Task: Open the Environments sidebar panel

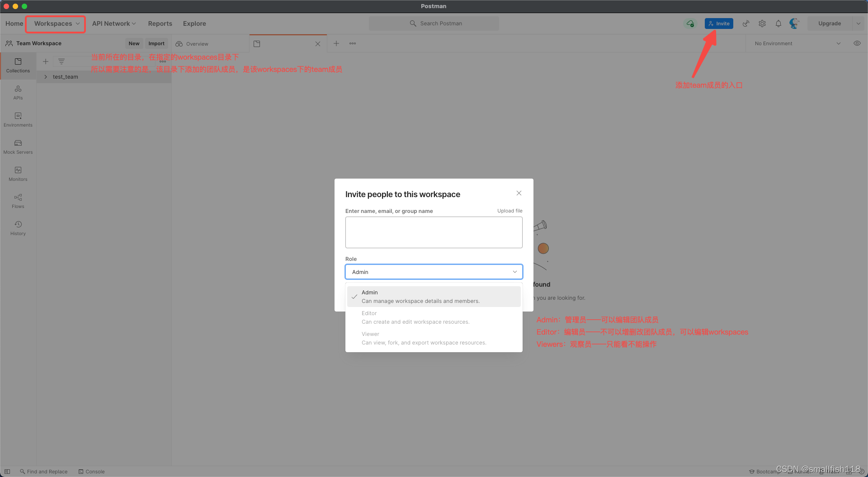Action: tap(18, 120)
